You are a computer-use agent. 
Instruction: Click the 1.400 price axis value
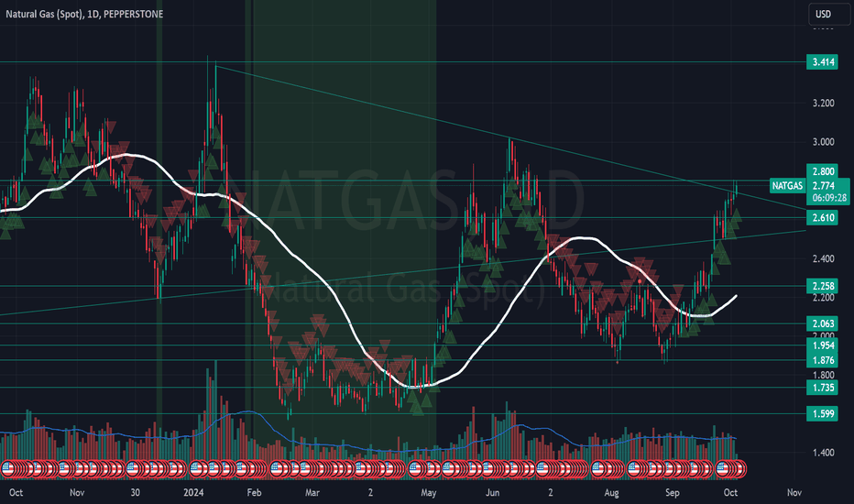click(823, 453)
